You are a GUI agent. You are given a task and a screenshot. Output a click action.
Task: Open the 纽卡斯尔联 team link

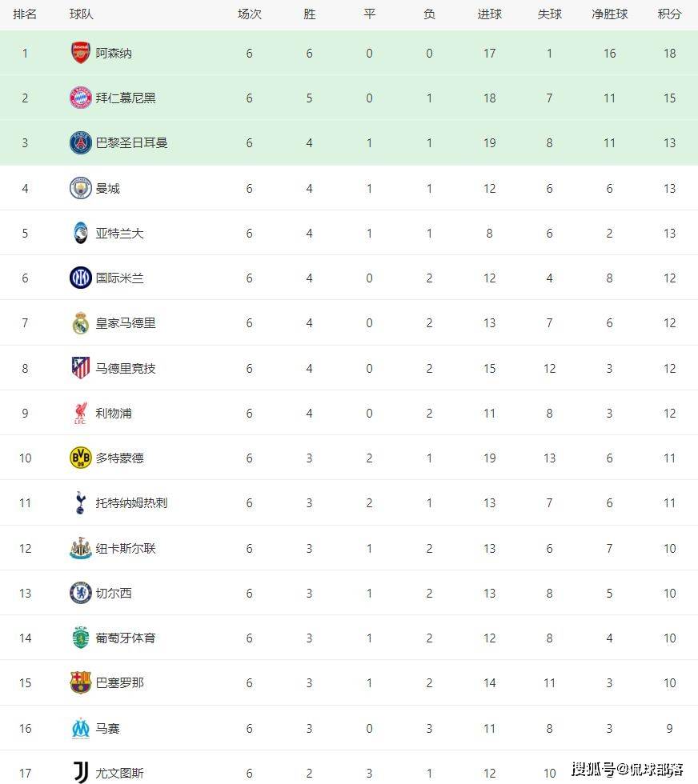[126, 549]
